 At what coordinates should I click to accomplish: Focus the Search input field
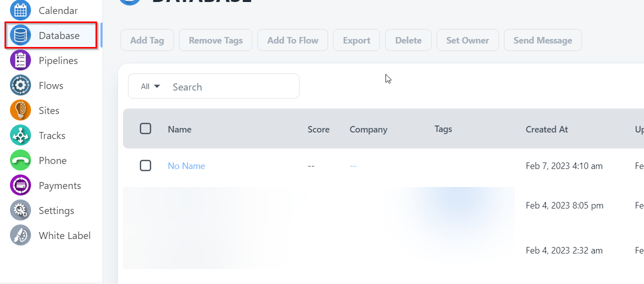232,87
